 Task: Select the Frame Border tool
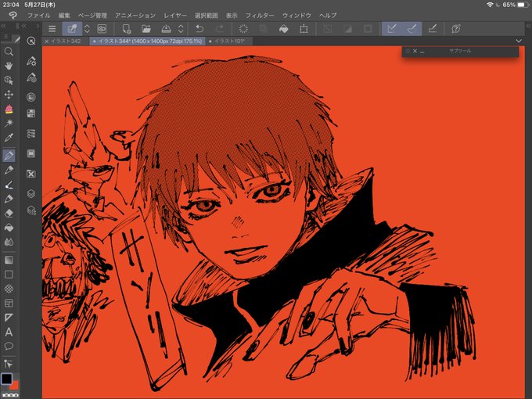pyautogui.click(x=9, y=303)
